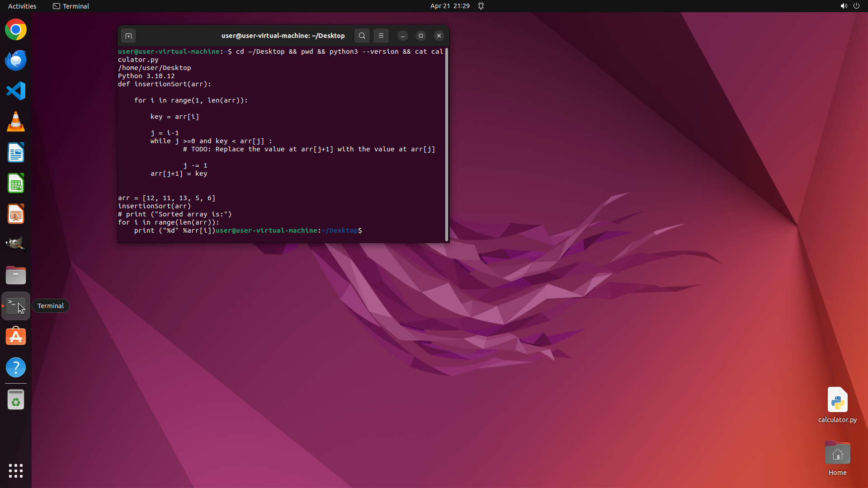The width and height of the screenshot is (868, 488).
Task: Launch Visual Studio Code from the dock
Action: pos(16,91)
